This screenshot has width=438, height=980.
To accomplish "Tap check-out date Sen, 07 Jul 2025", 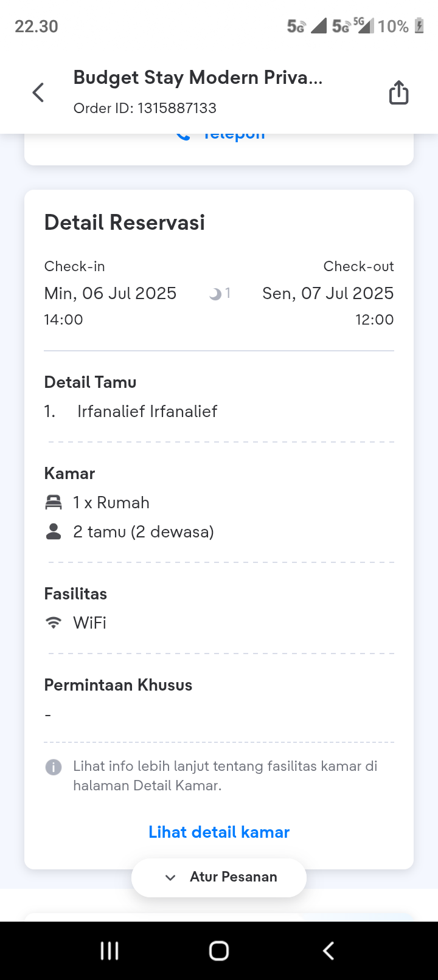I will [x=328, y=294].
